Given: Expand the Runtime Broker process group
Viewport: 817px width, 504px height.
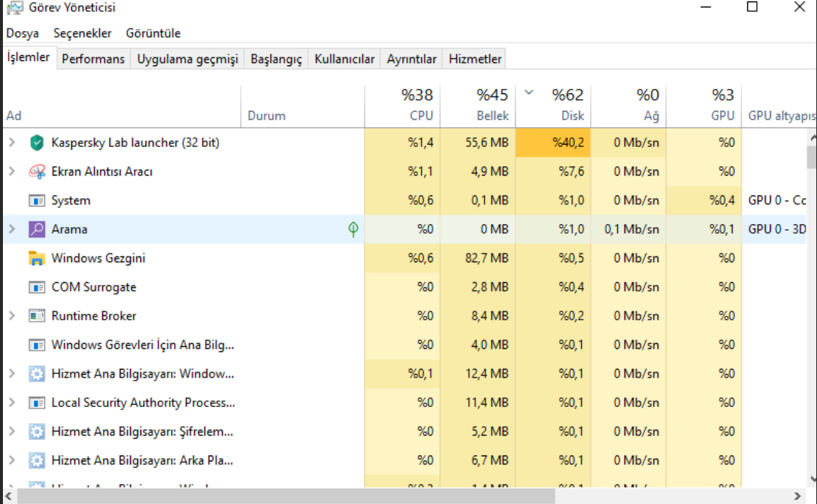Looking at the screenshot, I should click(x=11, y=316).
